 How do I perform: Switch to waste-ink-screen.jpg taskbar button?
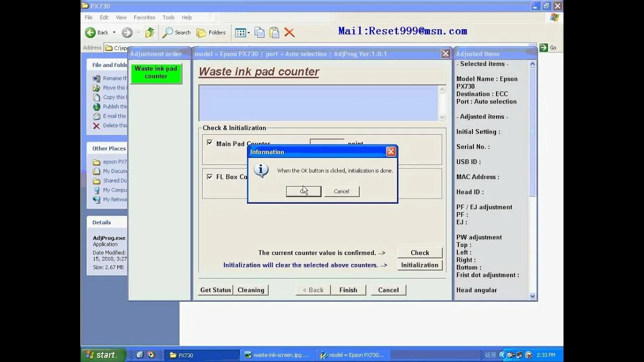tap(277, 355)
